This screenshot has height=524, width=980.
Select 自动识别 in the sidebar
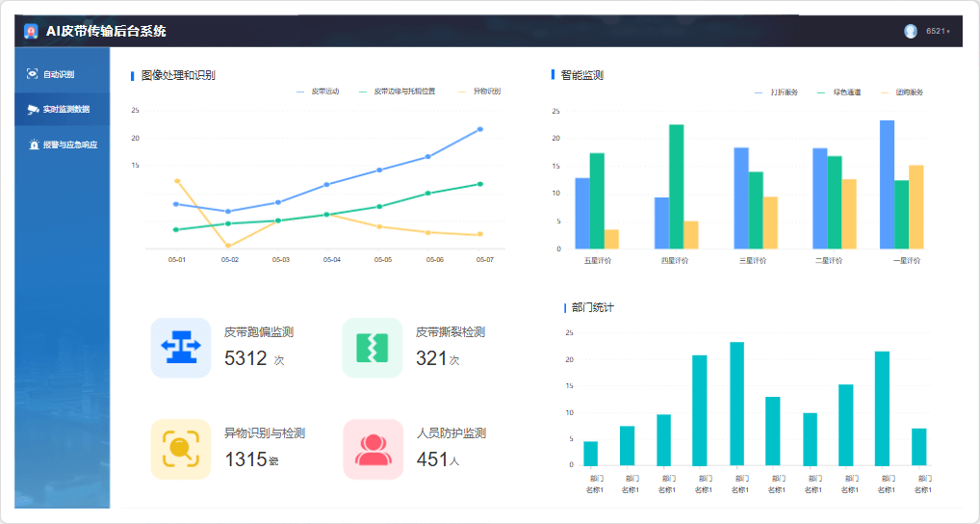click(x=58, y=74)
